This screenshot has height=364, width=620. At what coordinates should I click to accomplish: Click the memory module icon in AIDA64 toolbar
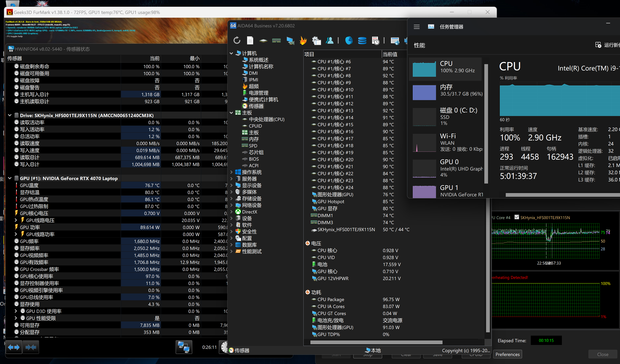coord(276,41)
